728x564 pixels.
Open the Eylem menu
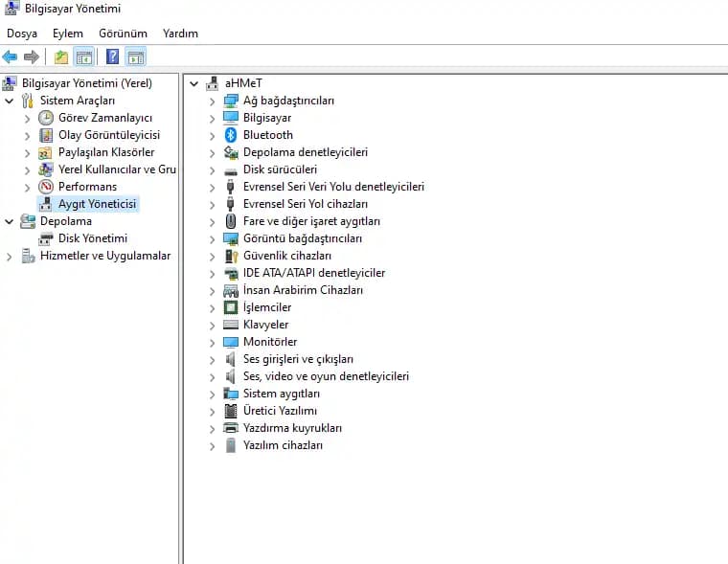pos(68,34)
